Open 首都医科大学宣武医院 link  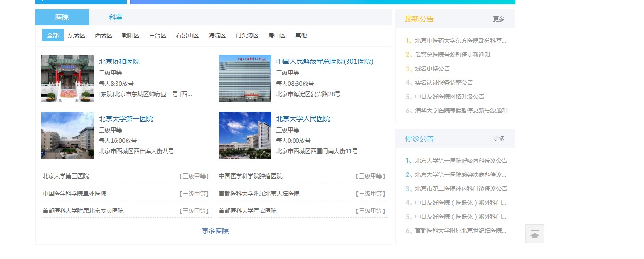point(247,211)
